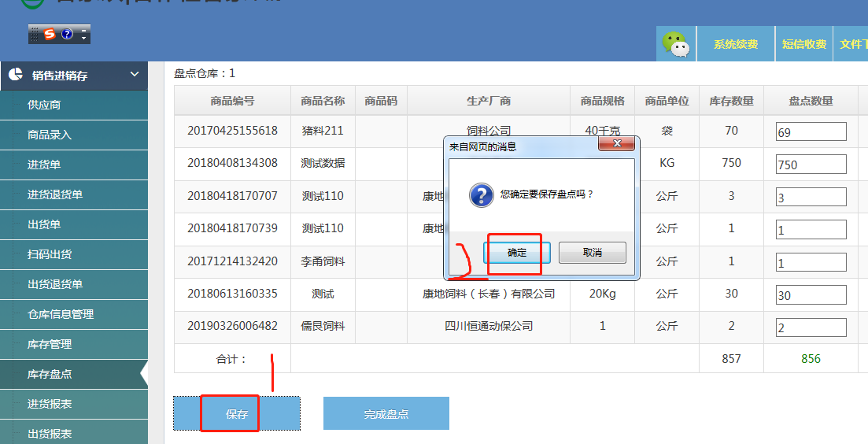
Task: Collapse the 销售进销存 menu chevron
Action: (x=135, y=74)
